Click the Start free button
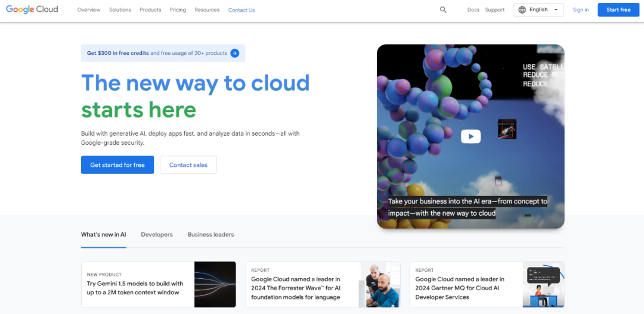The width and height of the screenshot is (644, 314). click(x=618, y=10)
